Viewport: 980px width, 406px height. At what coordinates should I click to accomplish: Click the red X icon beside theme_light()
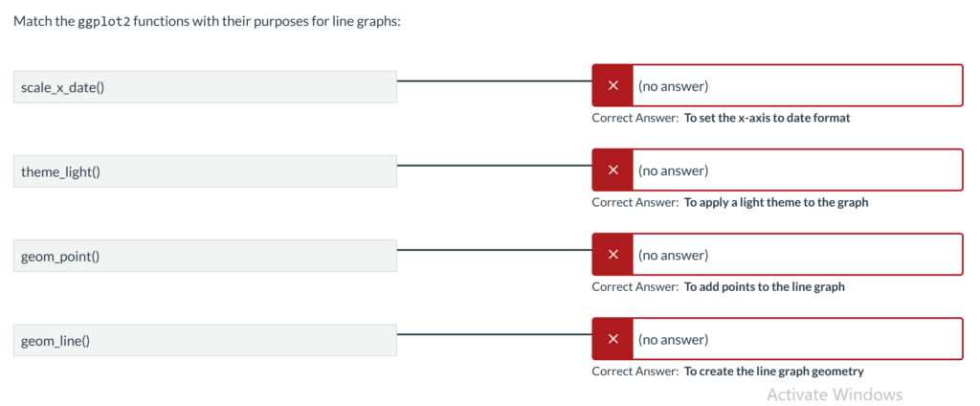coord(612,170)
